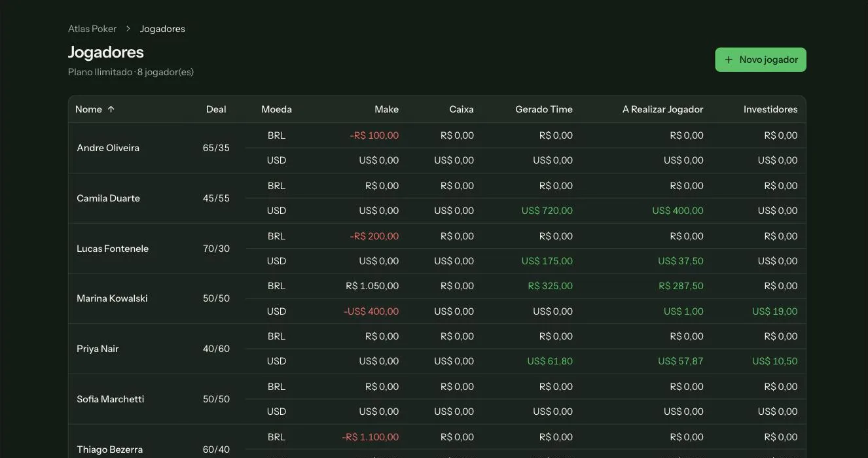Click the Deal column header
868x458 pixels.
[216, 109]
